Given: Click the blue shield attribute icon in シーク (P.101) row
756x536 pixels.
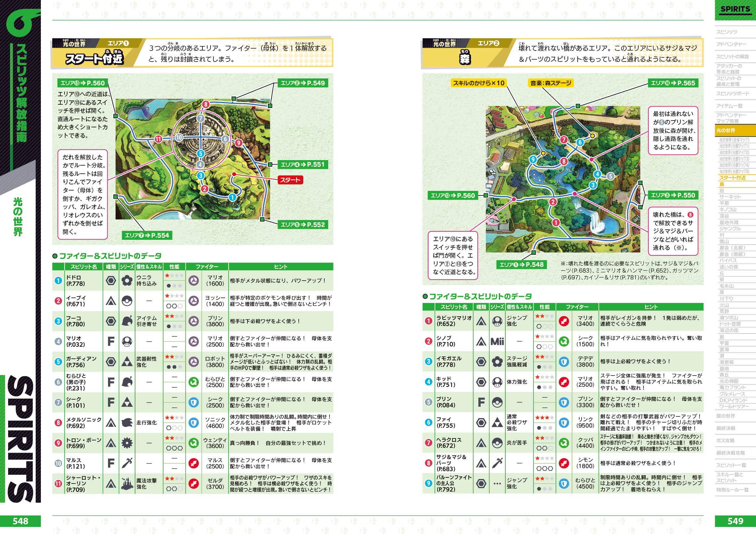Looking at the screenshot, I should pos(194,402).
